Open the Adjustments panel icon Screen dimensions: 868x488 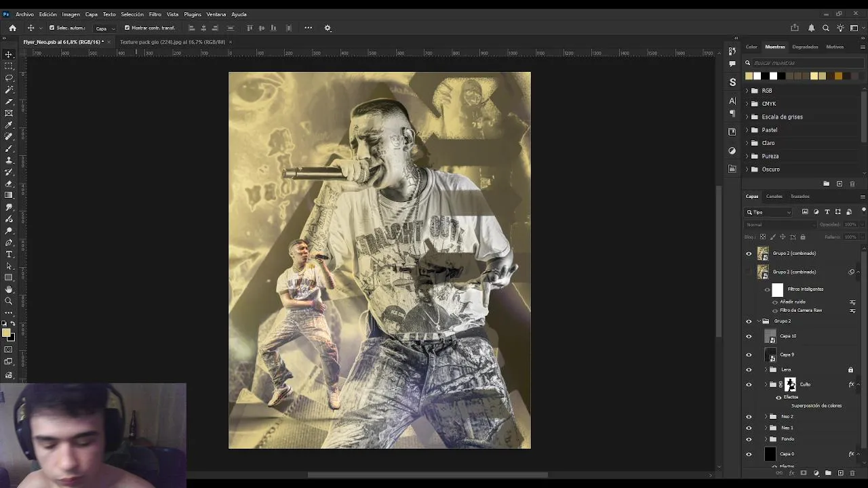tap(732, 150)
